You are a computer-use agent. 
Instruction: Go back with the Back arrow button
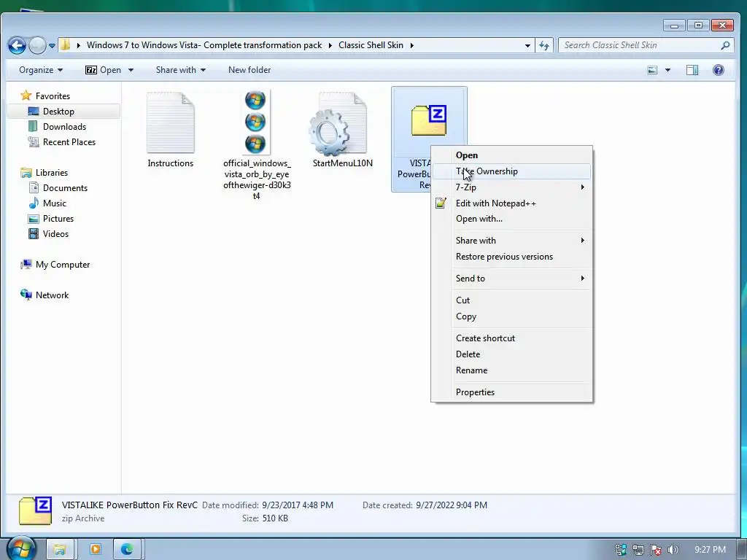point(18,46)
